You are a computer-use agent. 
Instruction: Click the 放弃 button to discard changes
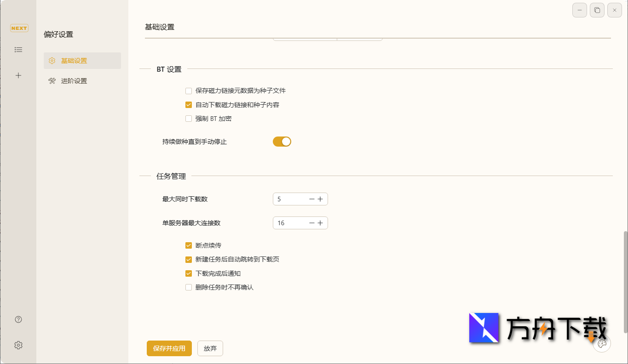[210, 348]
